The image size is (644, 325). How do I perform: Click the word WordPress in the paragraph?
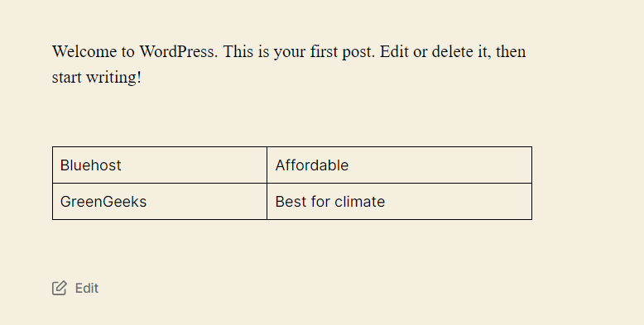point(178,52)
